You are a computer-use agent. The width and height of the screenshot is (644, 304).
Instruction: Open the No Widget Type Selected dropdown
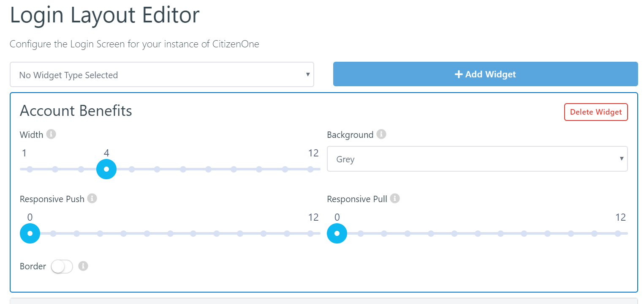(162, 75)
